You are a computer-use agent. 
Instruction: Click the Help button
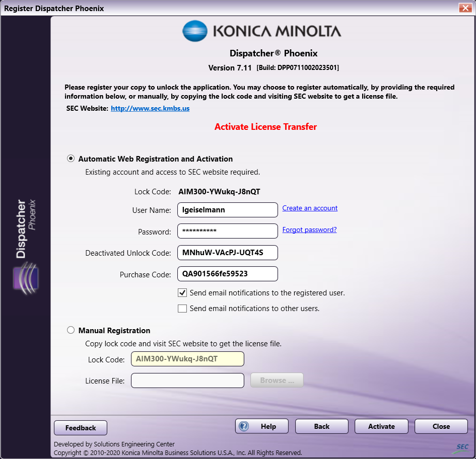(x=262, y=426)
